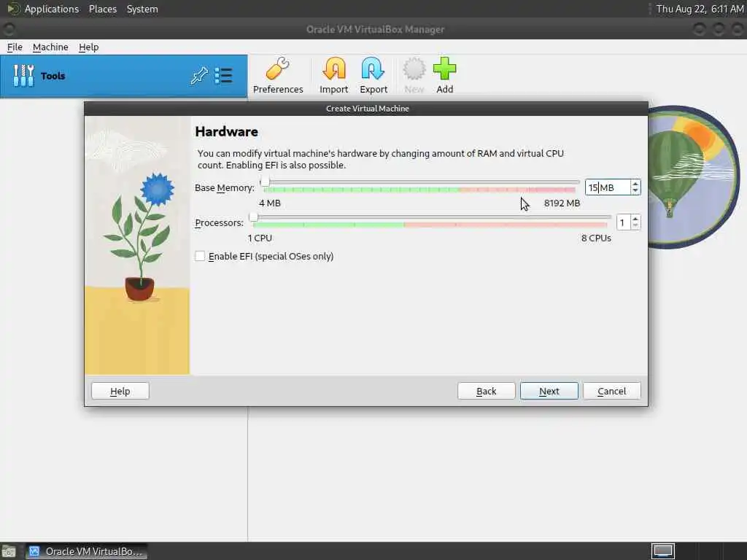Click the workspace switcher icon in bottom panel
The width and height of the screenshot is (747, 560).
663,551
